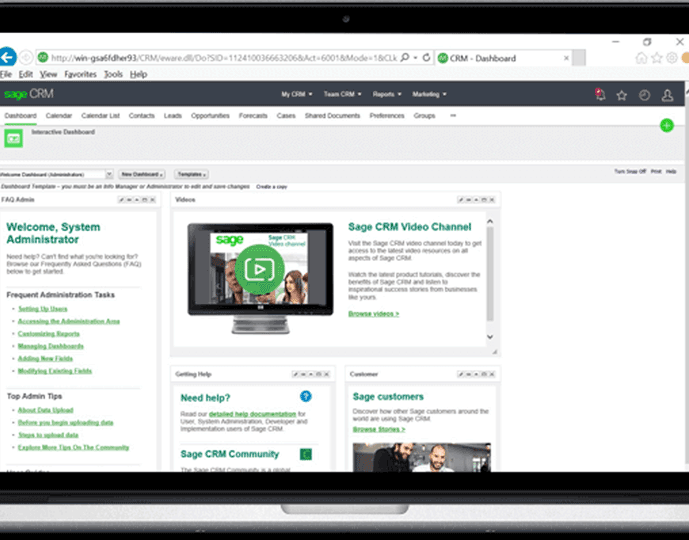Expand the Team CRM dropdown menu

tap(342, 94)
